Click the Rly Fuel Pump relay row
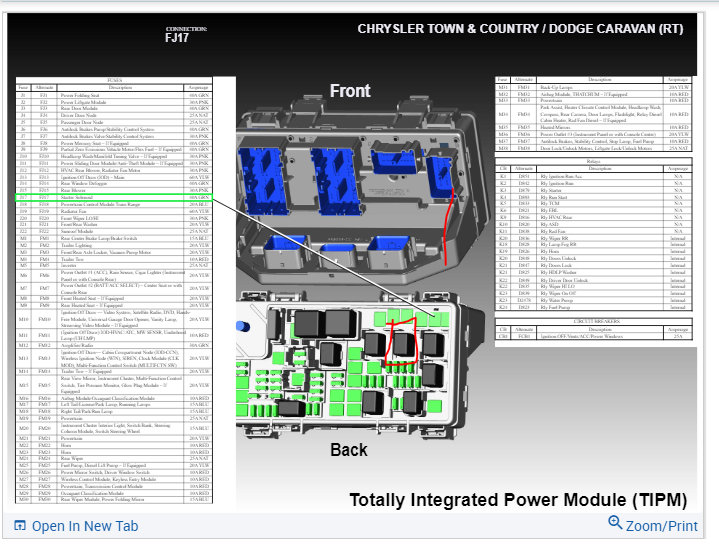Screen dimensions: 719x552 [593, 307]
